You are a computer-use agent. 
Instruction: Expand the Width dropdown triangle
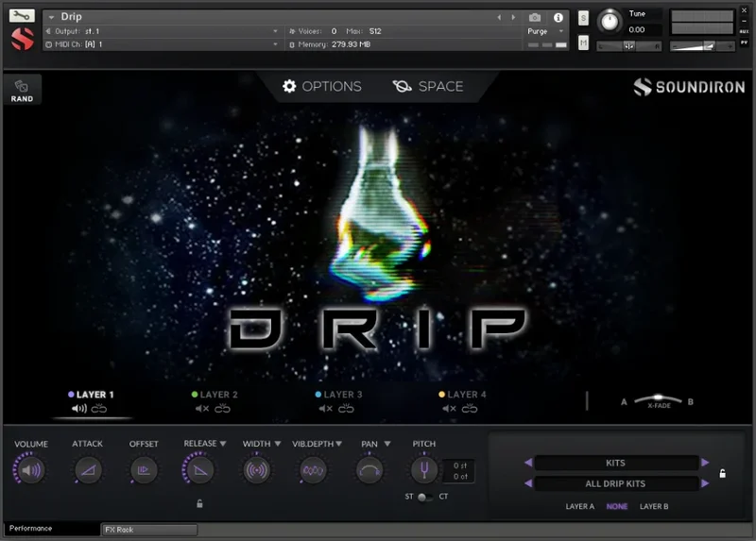(277, 444)
